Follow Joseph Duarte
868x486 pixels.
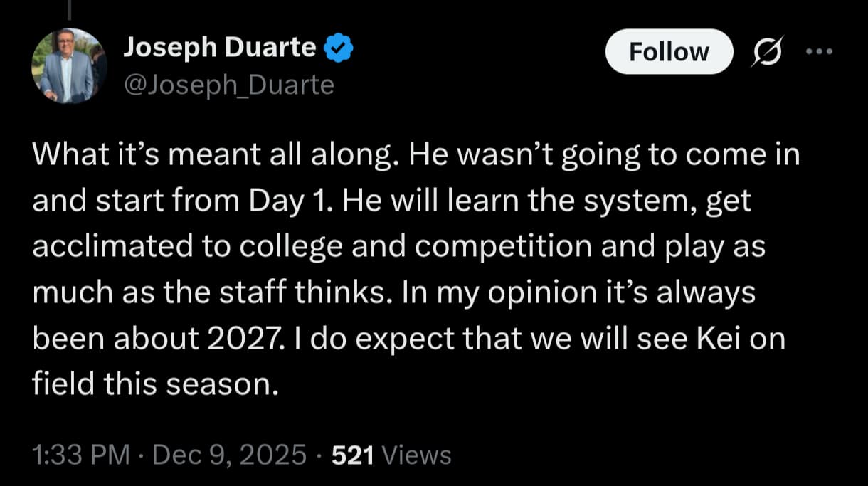(669, 52)
